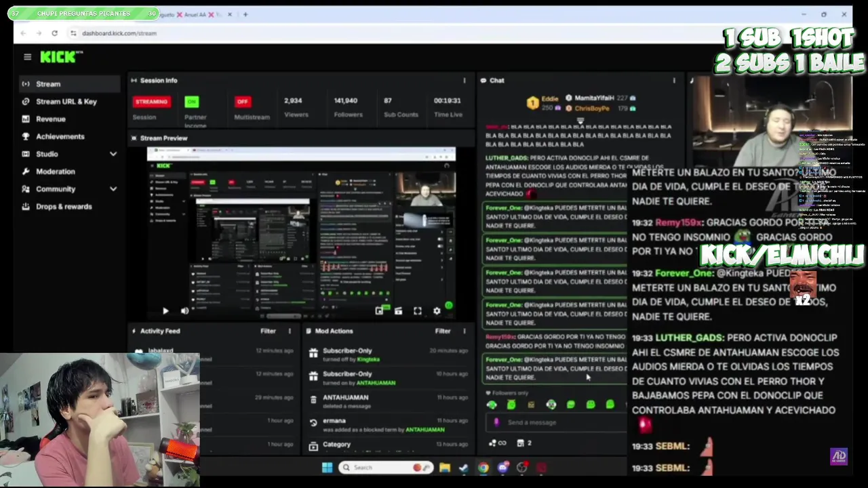Open Achievements in the sidebar
The height and width of the screenshot is (488, 868).
coord(60,137)
